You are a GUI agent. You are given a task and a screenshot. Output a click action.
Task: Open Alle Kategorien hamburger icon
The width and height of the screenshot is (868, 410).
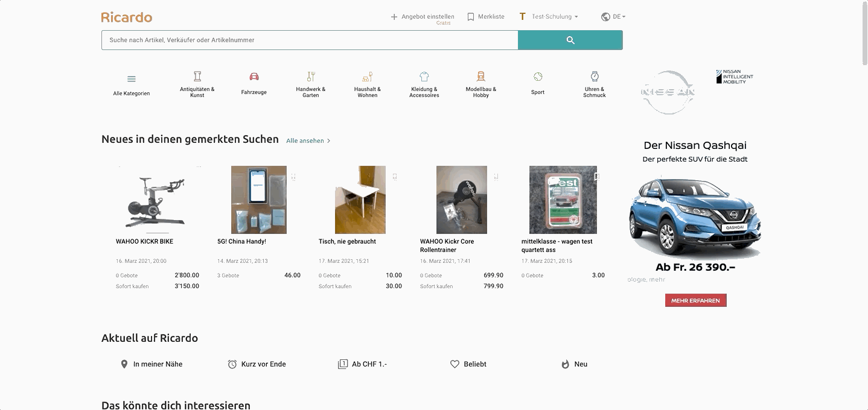click(x=132, y=79)
